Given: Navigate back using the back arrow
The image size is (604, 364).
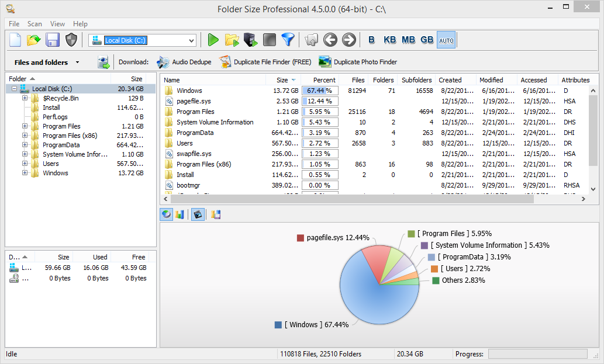Looking at the screenshot, I should pyautogui.click(x=330, y=40).
